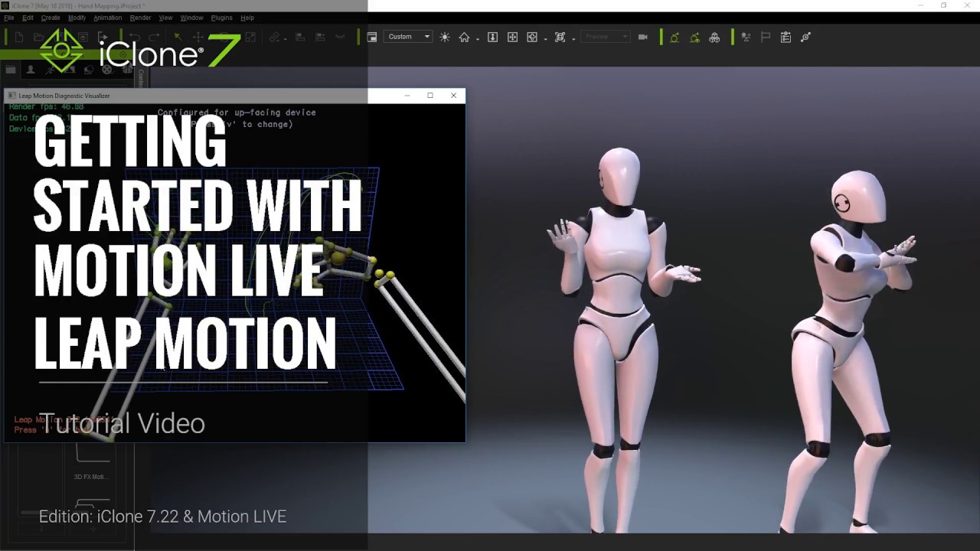Maximize the Leap Motion Diagnostic Visualizer window

point(430,96)
